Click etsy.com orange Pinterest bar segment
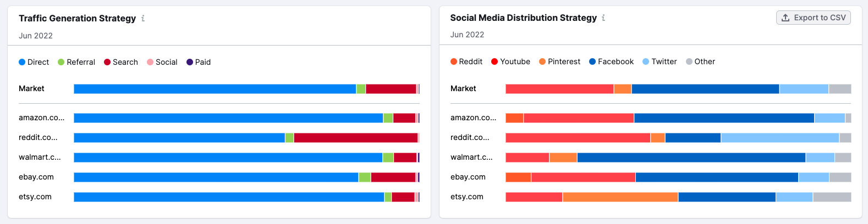 click(620, 197)
